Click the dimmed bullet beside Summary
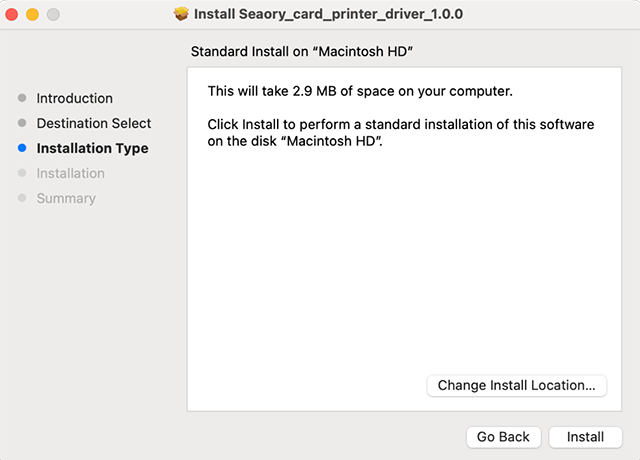The height and width of the screenshot is (460, 640). pos(22,198)
